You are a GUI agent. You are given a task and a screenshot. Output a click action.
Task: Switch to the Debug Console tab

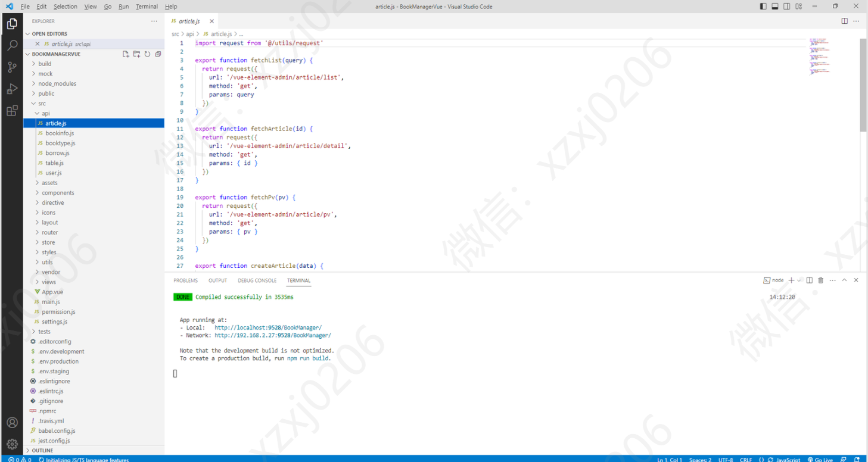click(257, 280)
